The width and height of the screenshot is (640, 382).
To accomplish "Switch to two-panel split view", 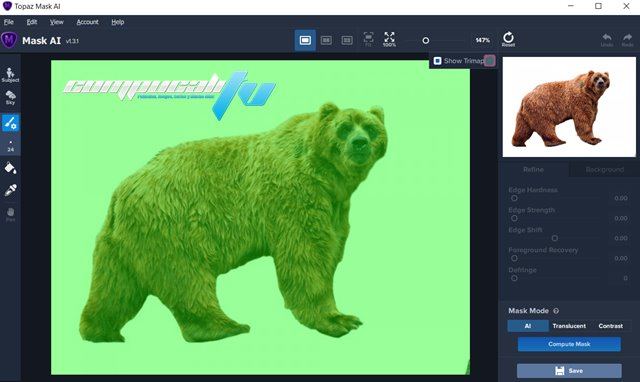I will 326,40.
